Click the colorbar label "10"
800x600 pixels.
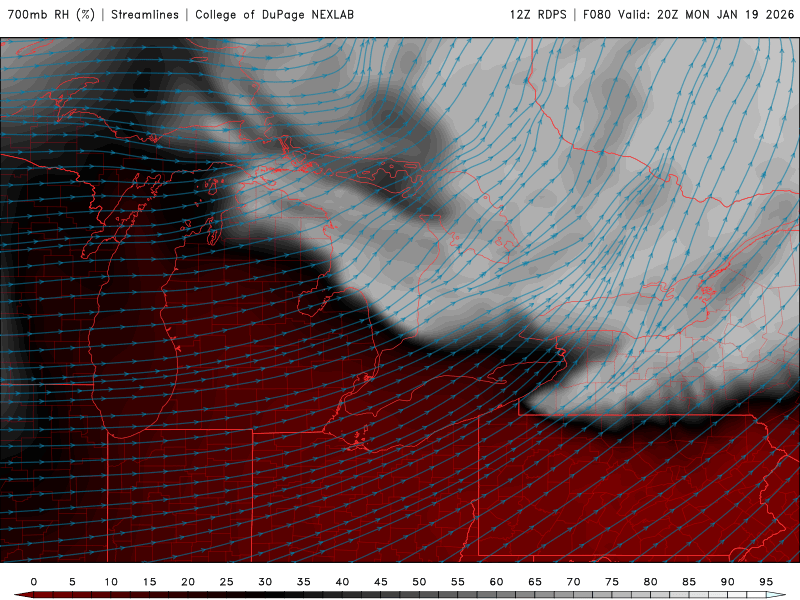(x=111, y=582)
